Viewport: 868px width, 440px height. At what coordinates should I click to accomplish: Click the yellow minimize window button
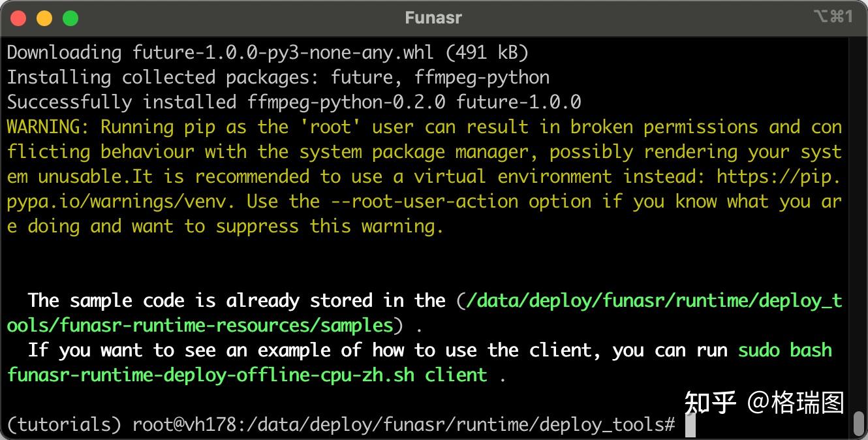coord(44,18)
